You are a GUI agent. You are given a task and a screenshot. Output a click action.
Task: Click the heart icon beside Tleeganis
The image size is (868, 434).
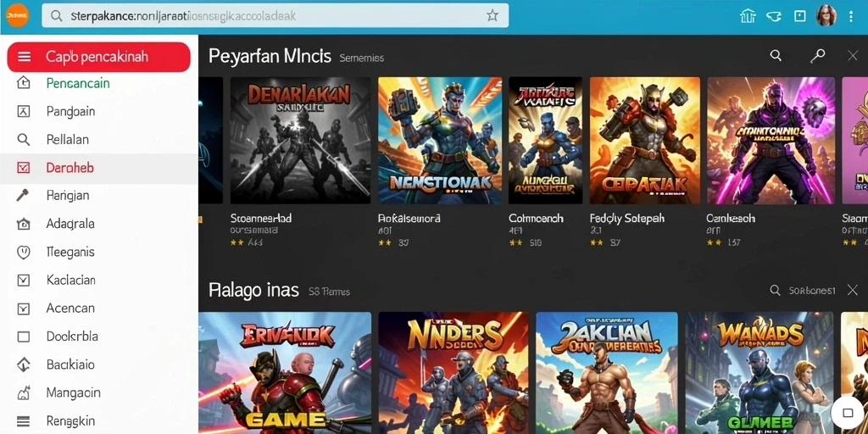23,253
